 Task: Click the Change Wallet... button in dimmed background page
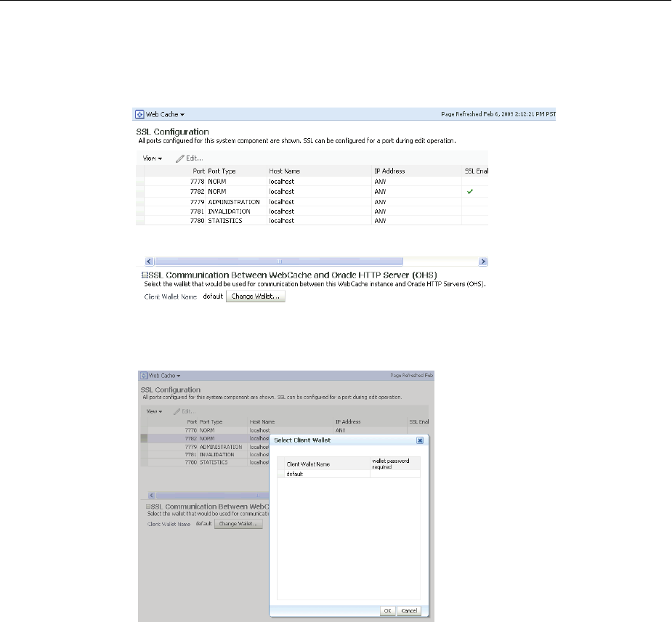click(238, 524)
